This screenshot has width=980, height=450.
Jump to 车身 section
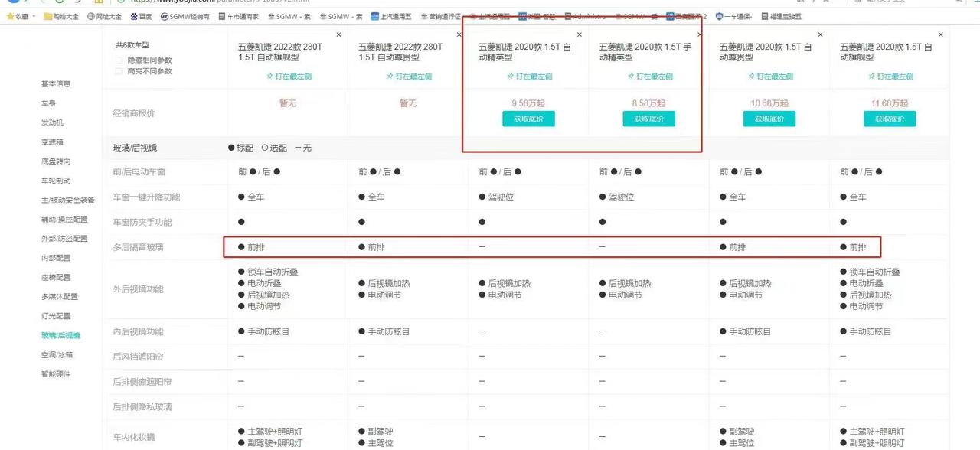point(48,103)
